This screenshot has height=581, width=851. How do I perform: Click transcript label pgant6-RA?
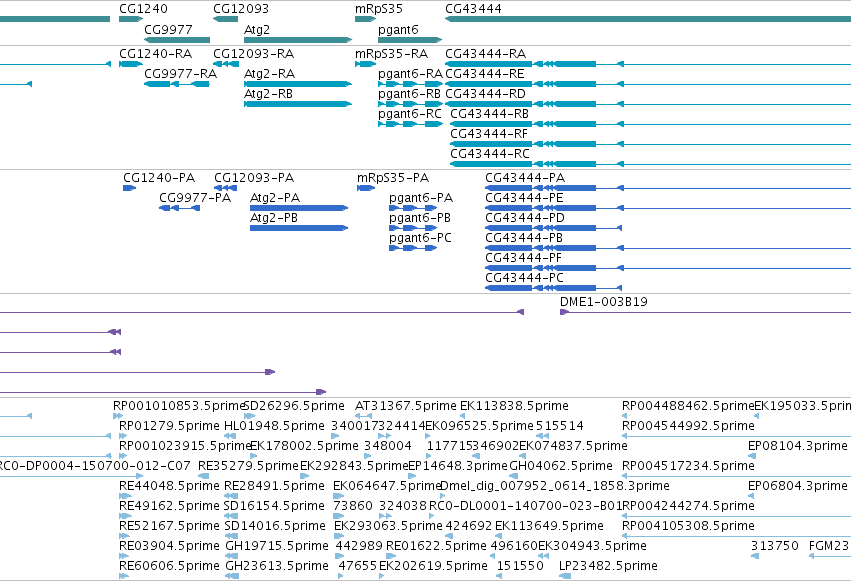(x=410, y=74)
